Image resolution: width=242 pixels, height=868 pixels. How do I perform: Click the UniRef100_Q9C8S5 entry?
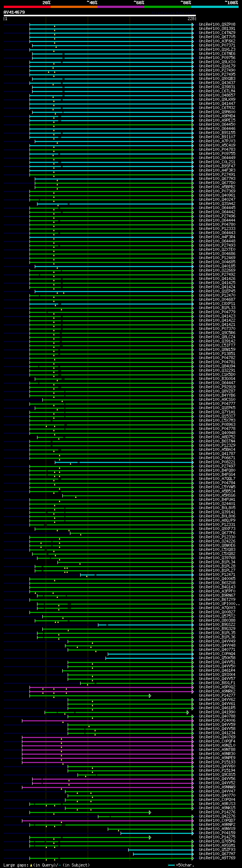tap(217, 775)
